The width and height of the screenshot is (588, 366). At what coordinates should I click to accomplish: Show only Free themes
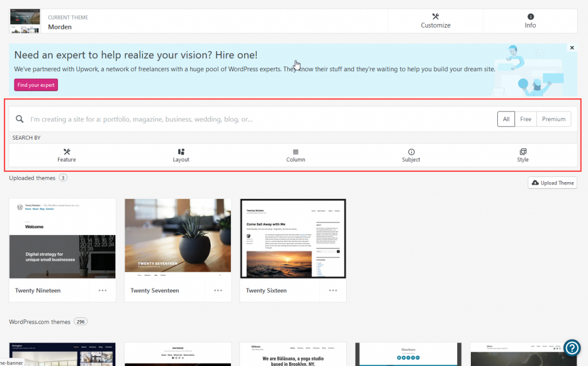525,119
